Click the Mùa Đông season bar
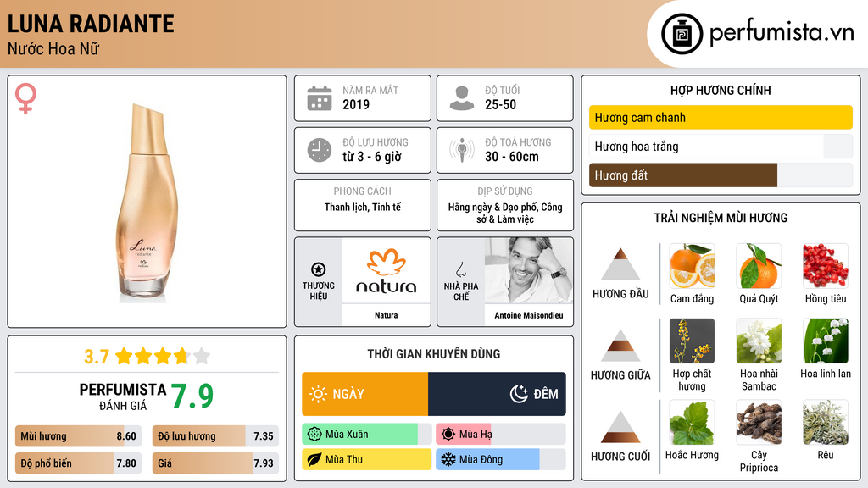This screenshot has height=488, width=868. point(500,460)
